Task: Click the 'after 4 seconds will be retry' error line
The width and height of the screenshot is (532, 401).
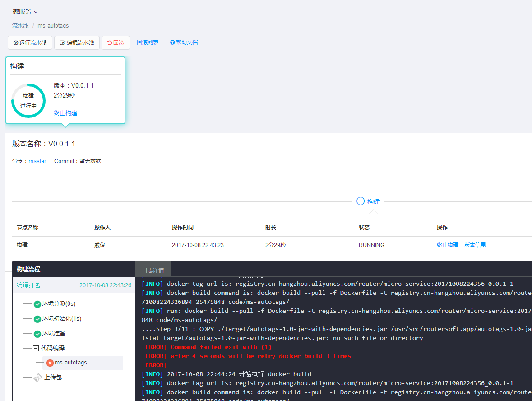Action: pyautogui.click(x=246, y=356)
